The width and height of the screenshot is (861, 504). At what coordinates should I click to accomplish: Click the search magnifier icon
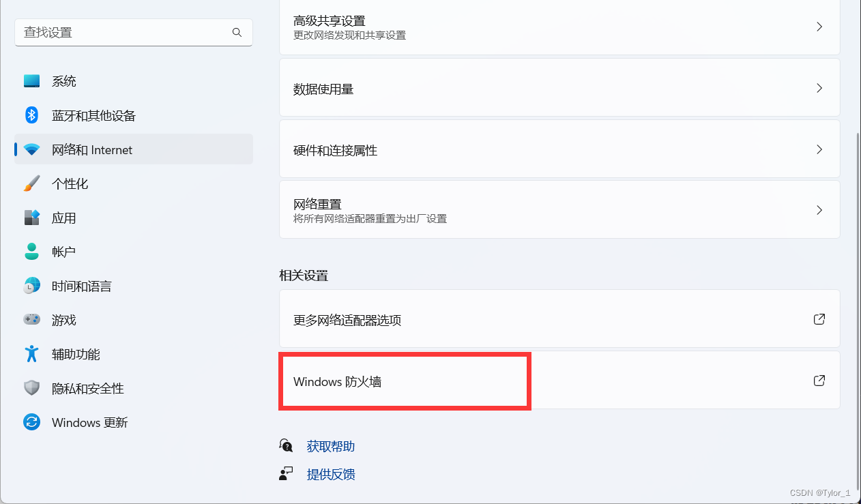coord(237,32)
